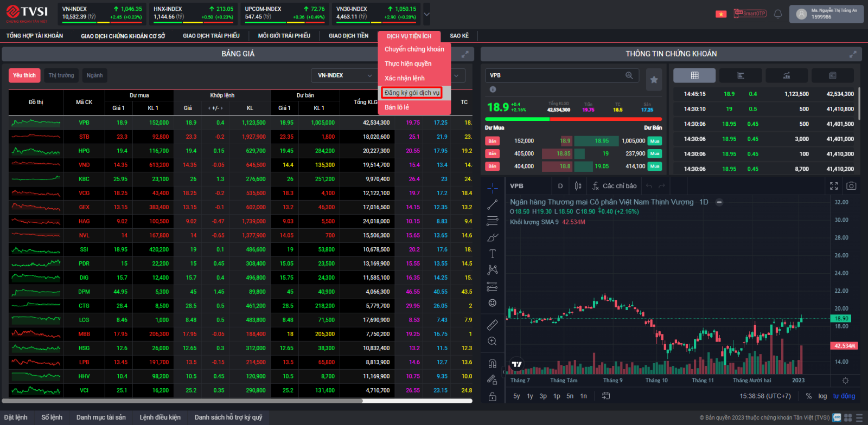Open Các chỉ báo indicators button
Screen dimensions: 868x425
pos(614,186)
